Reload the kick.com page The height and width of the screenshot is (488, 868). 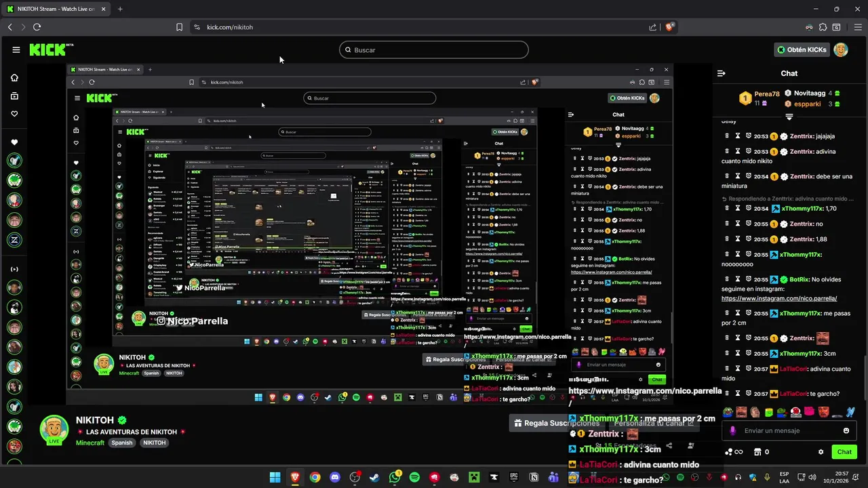pos(37,27)
